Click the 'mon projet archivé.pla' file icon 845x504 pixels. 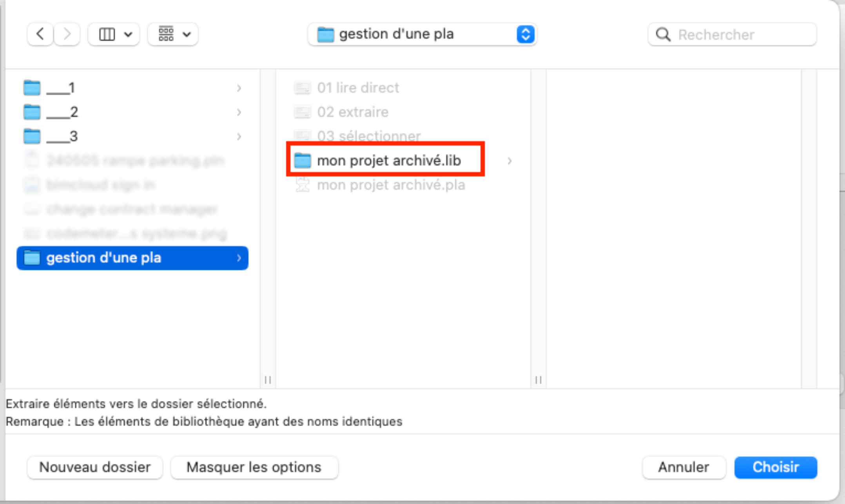[x=302, y=185]
